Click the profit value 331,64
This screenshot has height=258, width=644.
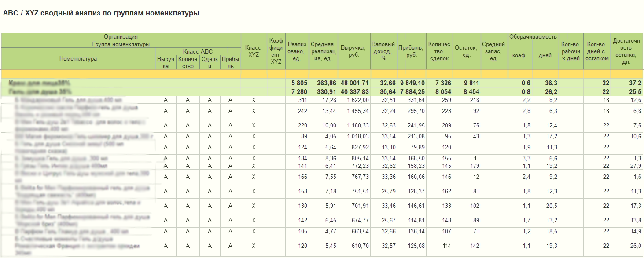coord(412,100)
